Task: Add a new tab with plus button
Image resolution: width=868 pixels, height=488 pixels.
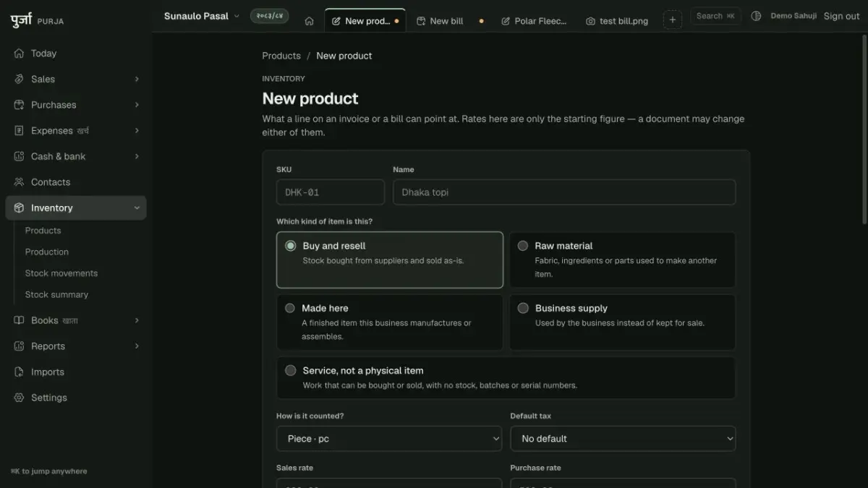Action: (672, 20)
